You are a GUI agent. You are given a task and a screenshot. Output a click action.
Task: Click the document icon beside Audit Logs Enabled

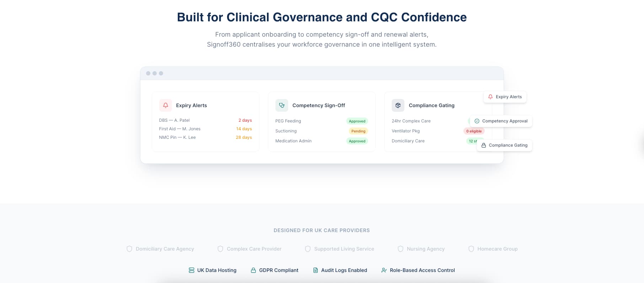coord(315,270)
